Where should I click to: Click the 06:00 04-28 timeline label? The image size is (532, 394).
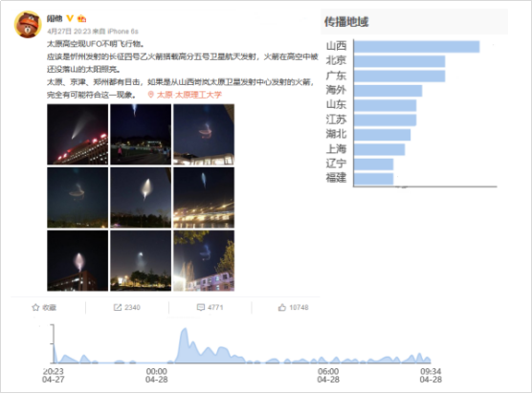click(328, 375)
